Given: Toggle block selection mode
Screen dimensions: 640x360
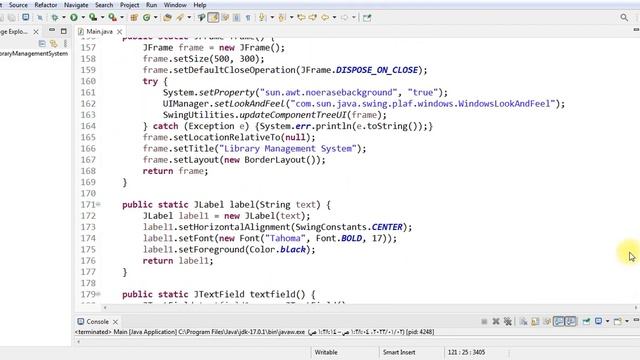Looking at the screenshot, I should [x=236, y=18].
